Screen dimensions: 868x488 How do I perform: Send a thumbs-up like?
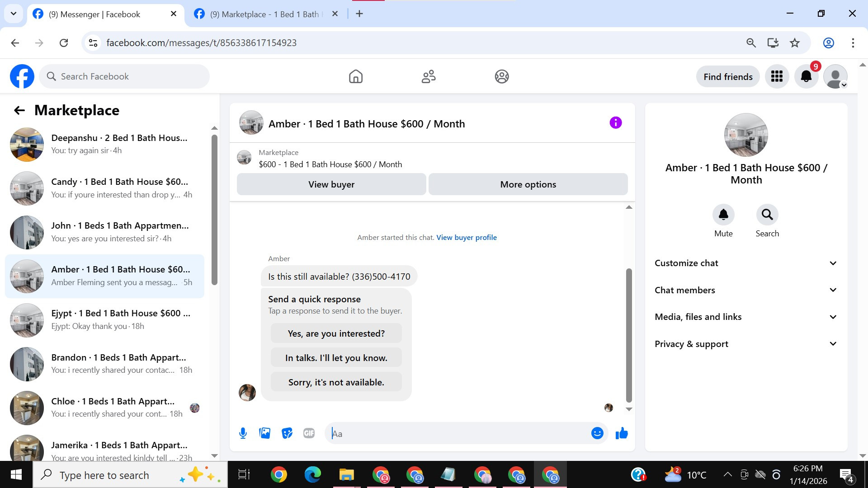click(622, 433)
